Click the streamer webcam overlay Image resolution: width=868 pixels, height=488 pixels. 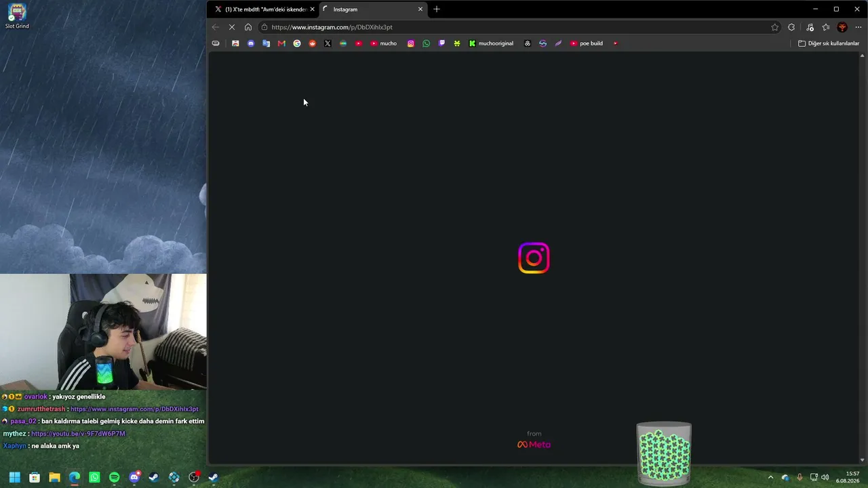103,332
